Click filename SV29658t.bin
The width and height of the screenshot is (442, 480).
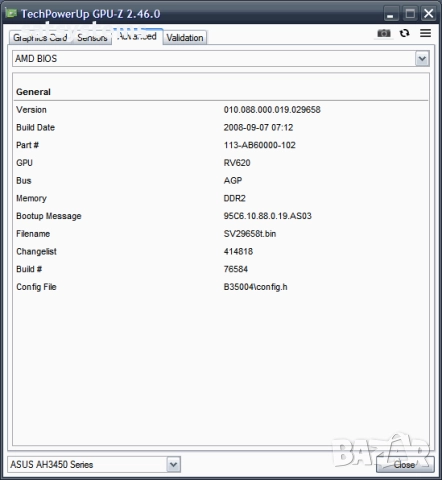[x=250, y=233]
